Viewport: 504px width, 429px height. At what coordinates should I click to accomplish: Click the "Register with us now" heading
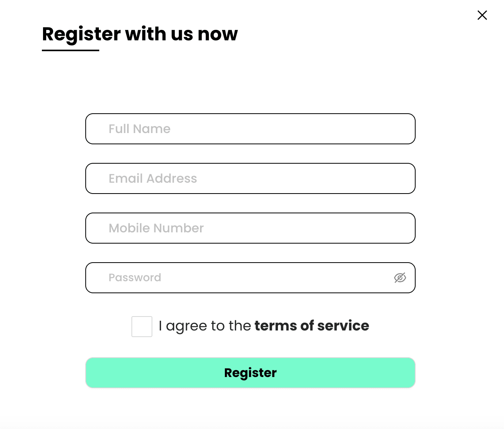coord(140,34)
